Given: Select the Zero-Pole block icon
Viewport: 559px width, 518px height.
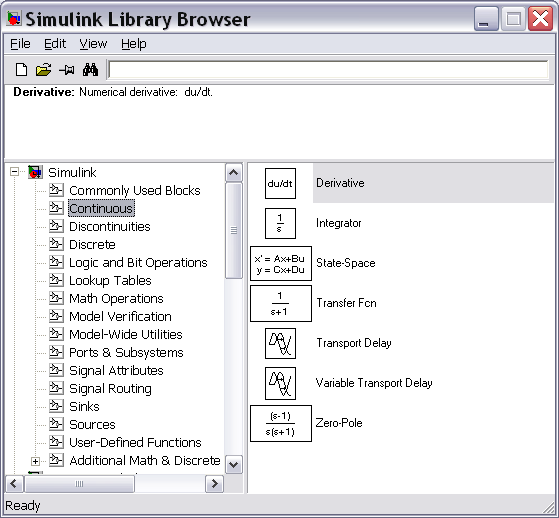Looking at the screenshot, I should (281, 424).
